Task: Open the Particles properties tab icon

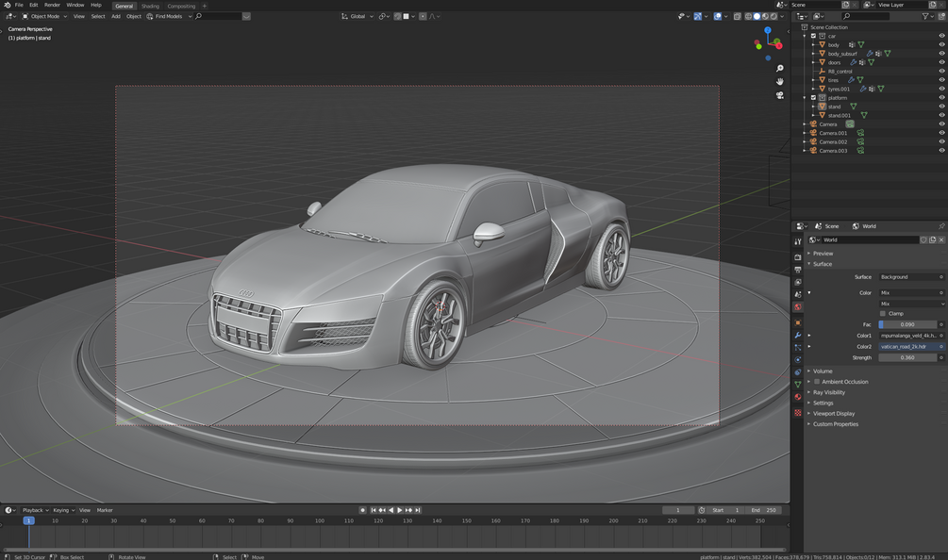Action: pyautogui.click(x=798, y=347)
